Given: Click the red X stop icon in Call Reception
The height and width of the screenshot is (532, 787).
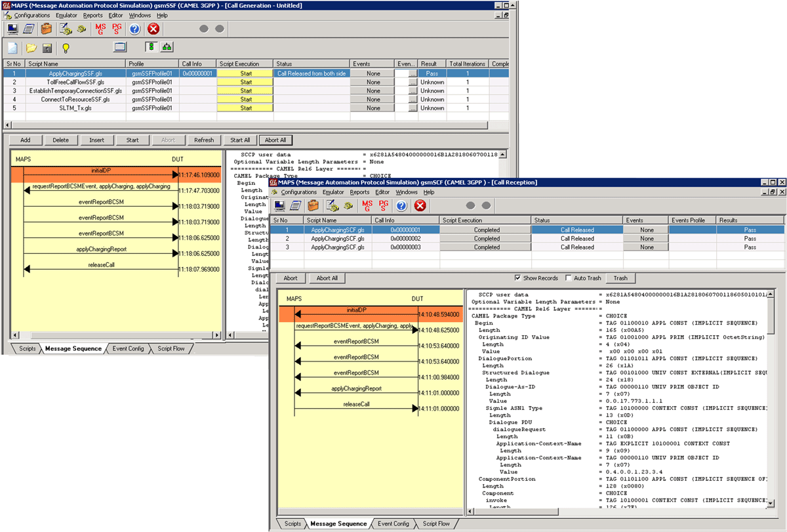Looking at the screenshot, I should pos(420,206).
